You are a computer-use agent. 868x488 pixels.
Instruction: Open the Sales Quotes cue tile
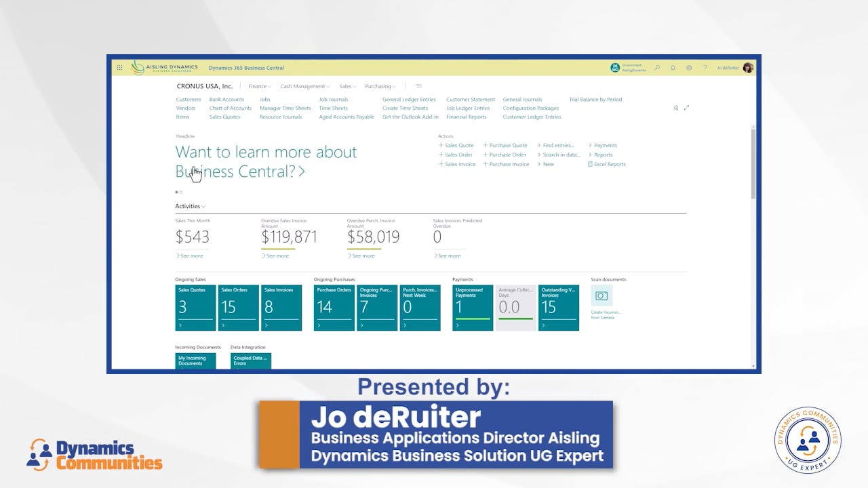click(195, 307)
